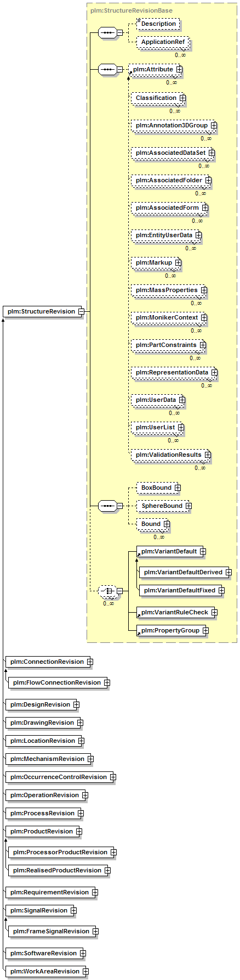240x980 pixels.
Task: Expand plm:Annotation3DGroup plus icon
Action: point(214,126)
